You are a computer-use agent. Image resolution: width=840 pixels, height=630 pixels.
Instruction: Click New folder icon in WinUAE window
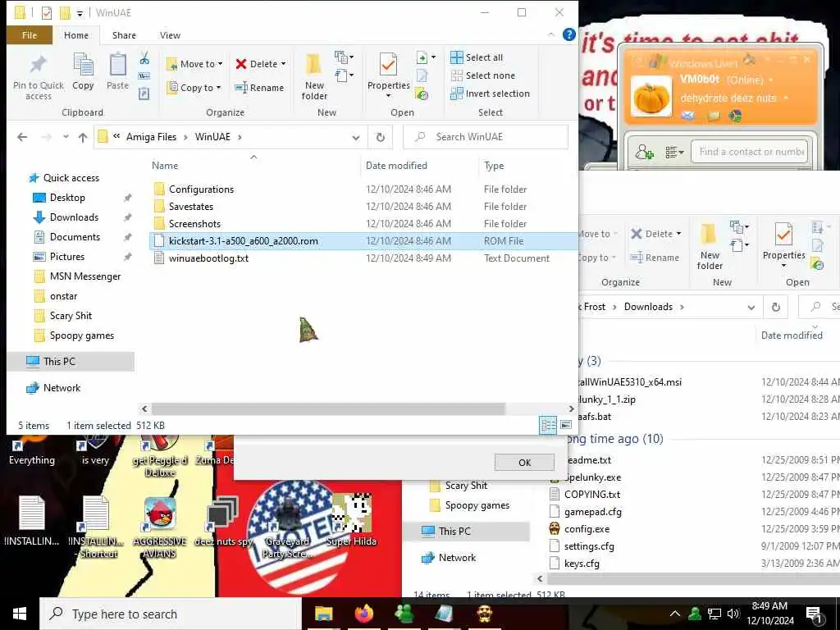point(314,66)
